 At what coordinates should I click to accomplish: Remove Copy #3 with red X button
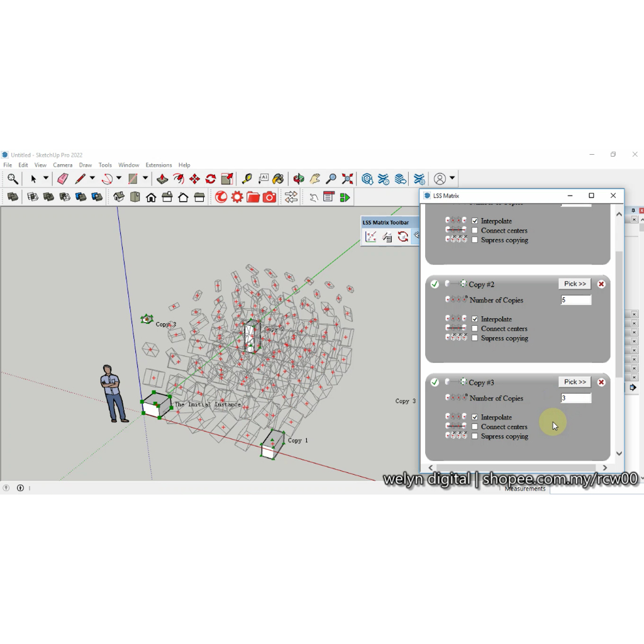(x=601, y=382)
